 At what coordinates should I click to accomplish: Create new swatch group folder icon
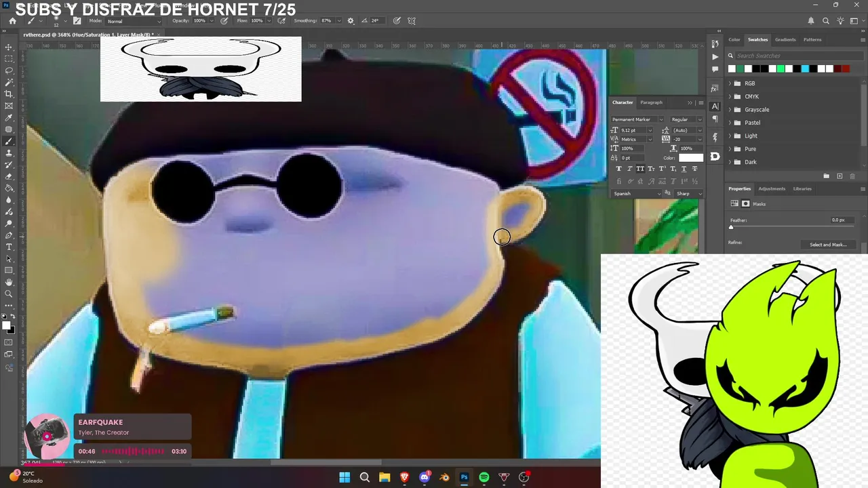tap(826, 176)
